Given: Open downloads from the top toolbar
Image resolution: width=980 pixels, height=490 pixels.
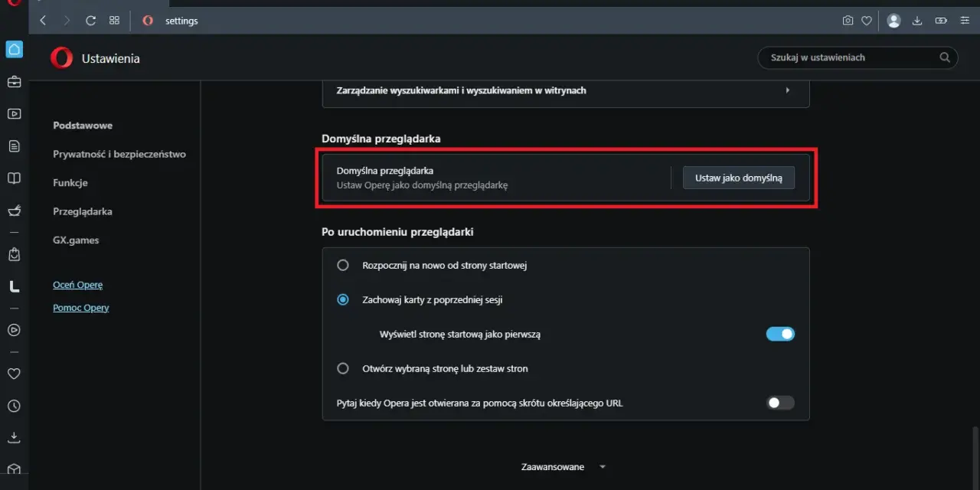Looking at the screenshot, I should coord(917,21).
